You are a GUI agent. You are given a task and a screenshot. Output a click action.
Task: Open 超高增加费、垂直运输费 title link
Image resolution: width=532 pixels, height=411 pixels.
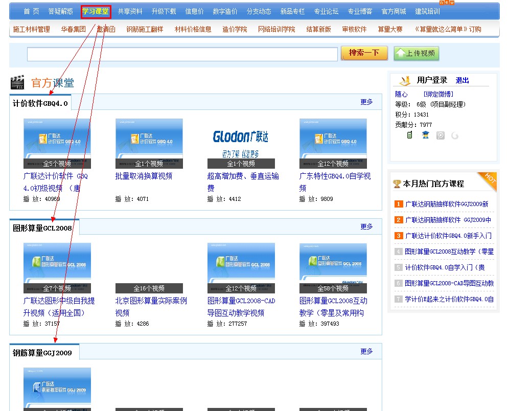click(x=243, y=182)
